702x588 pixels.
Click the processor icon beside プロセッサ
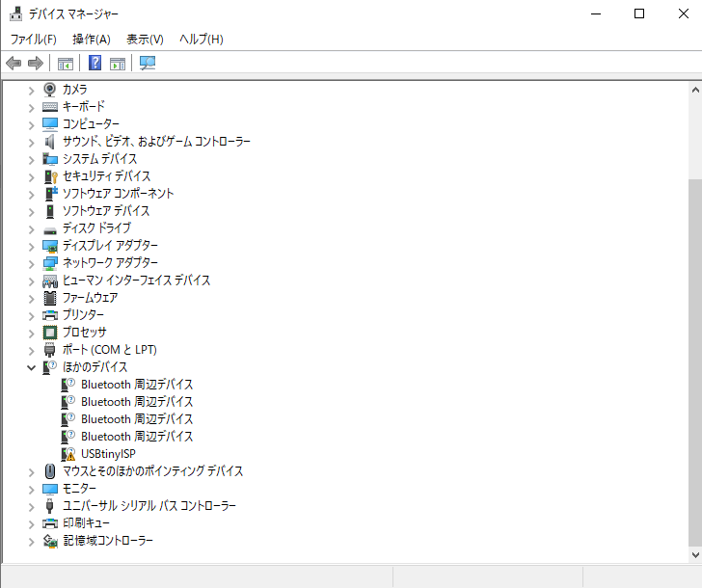[x=50, y=333]
